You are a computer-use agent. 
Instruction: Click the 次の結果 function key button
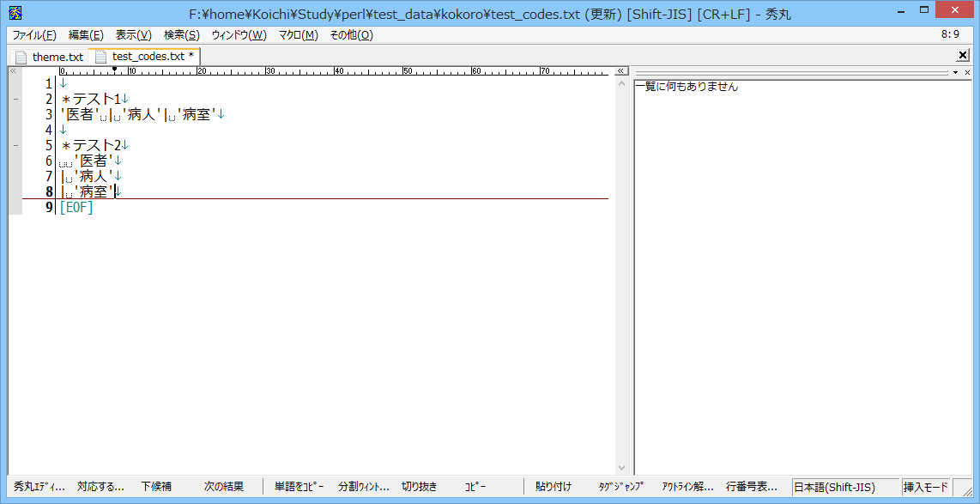click(224, 487)
